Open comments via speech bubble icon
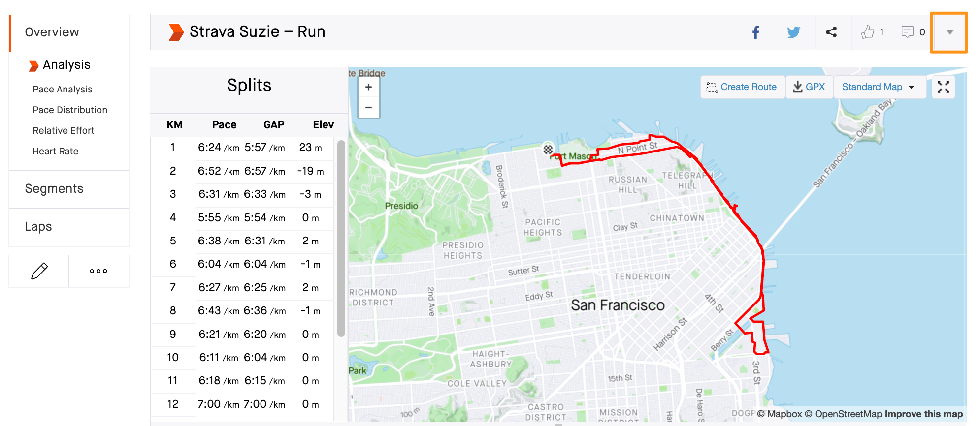Image resolution: width=980 pixels, height=426 pixels. pos(907,32)
